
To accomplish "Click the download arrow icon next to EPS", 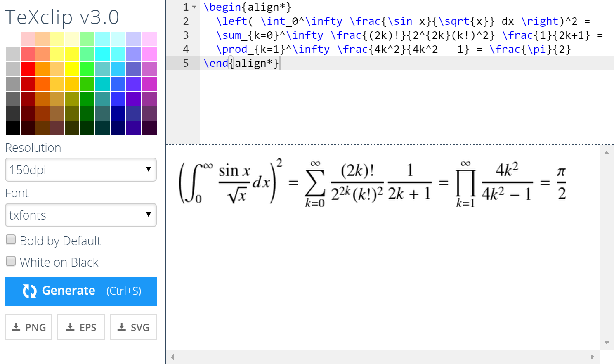I will (71, 327).
